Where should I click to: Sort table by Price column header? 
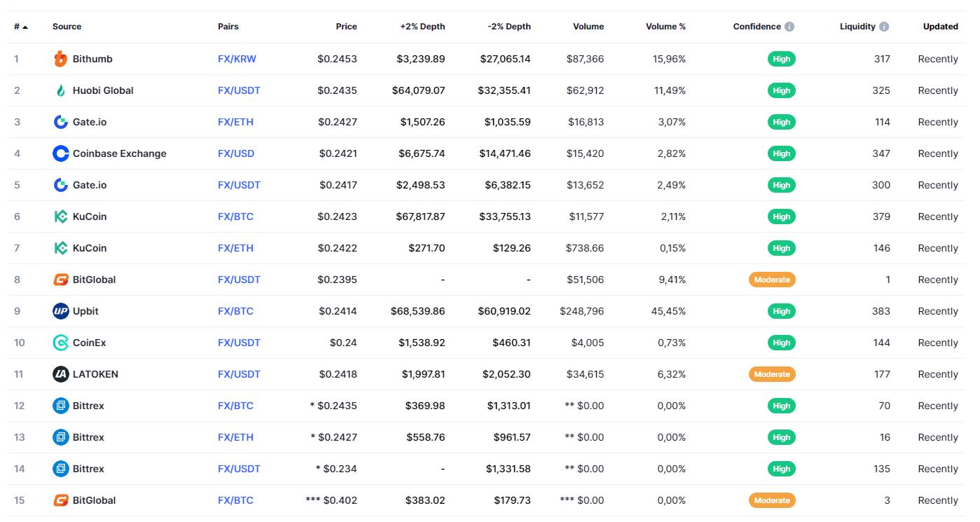346,27
